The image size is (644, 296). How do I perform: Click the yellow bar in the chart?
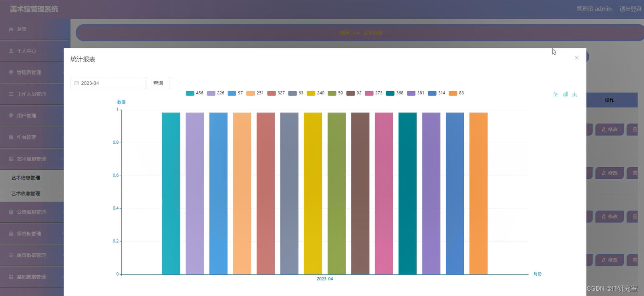313,194
